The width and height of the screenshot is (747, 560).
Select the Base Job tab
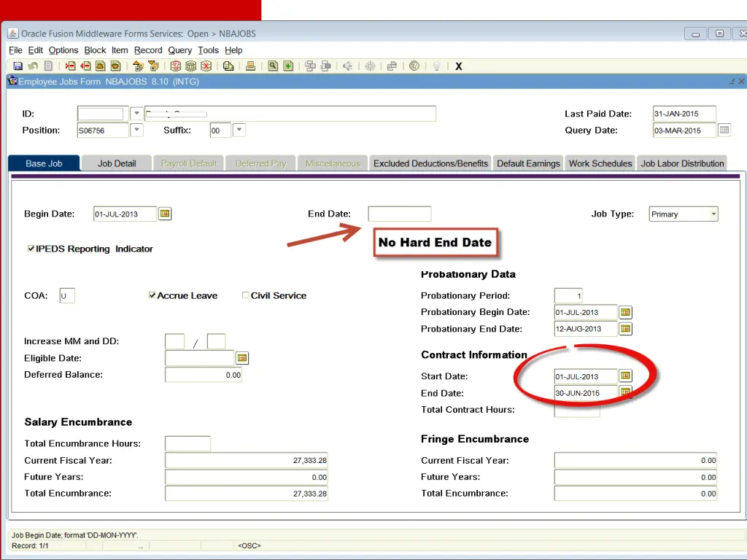point(44,163)
